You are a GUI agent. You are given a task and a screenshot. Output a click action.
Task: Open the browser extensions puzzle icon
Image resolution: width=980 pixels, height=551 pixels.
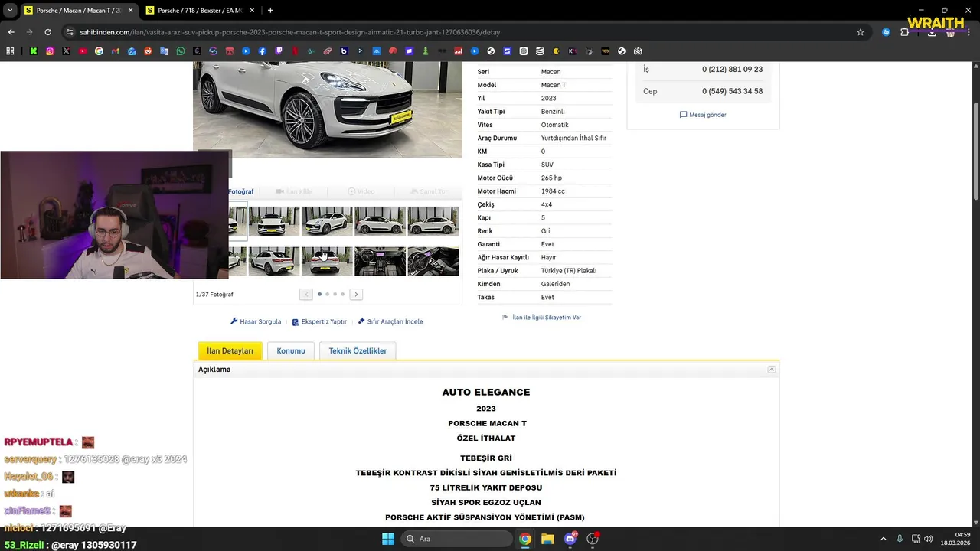click(x=904, y=32)
